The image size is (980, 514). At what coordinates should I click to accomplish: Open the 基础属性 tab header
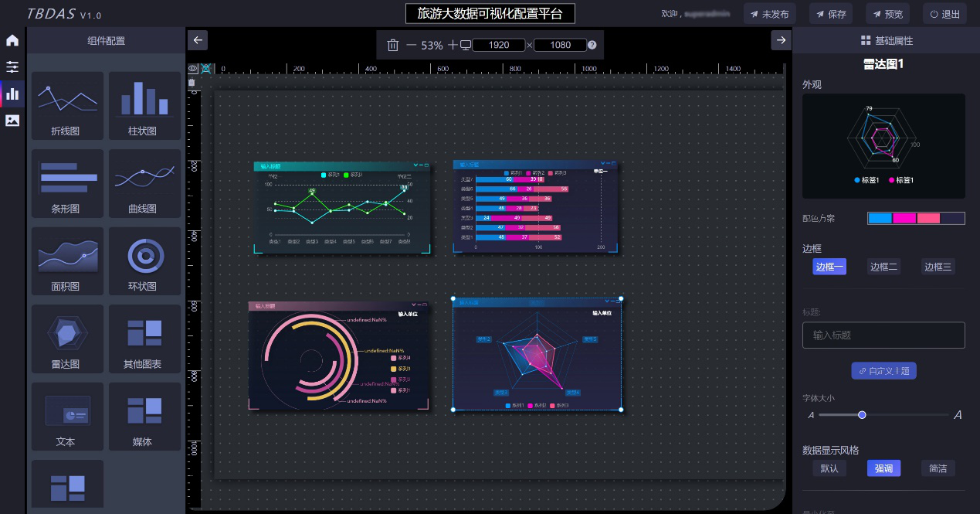pyautogui.click(x=886, y=40)
